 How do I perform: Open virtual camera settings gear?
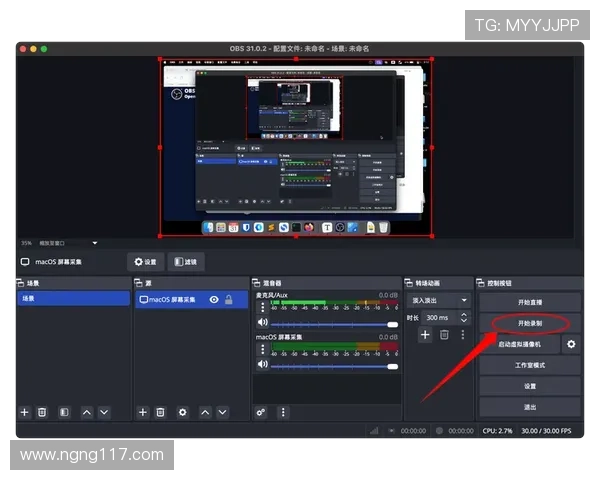coord(571,344)
